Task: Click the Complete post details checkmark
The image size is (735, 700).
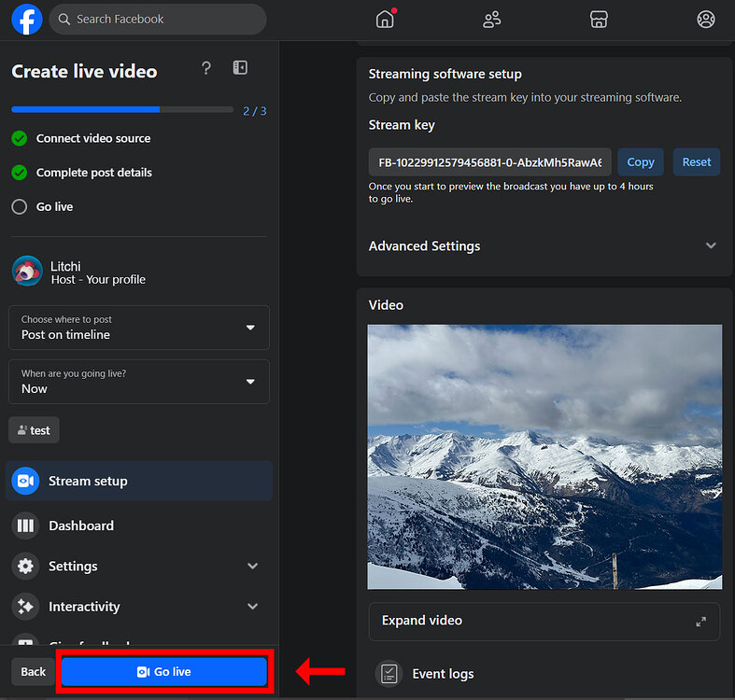Action: [19, 173]
